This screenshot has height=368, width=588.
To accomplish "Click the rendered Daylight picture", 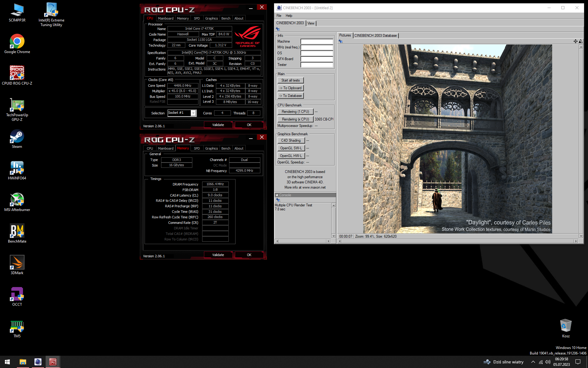I will coord(458,139).
